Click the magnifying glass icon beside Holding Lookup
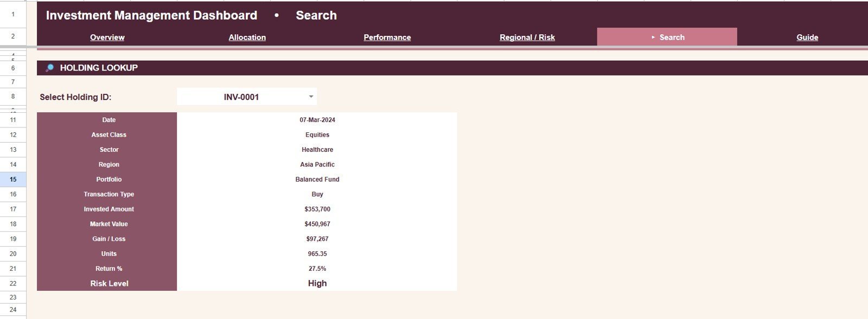The image size is (868, 319). pyautogui.click(x=49, y=68)
